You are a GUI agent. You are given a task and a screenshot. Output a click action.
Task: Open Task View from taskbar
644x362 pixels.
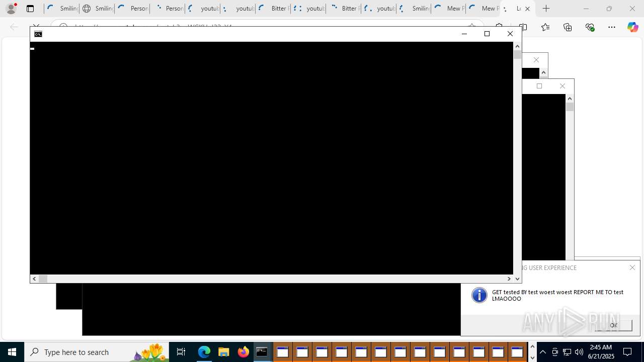point(181,352)
